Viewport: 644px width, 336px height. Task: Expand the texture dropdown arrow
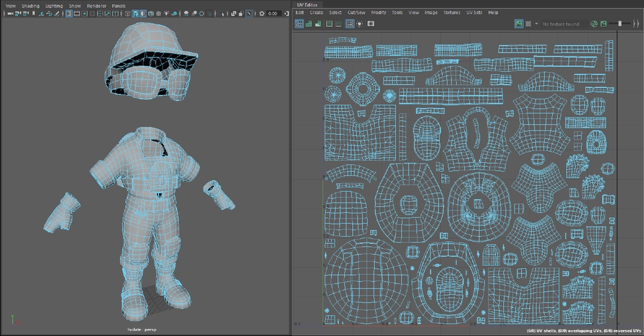(536, 24)
